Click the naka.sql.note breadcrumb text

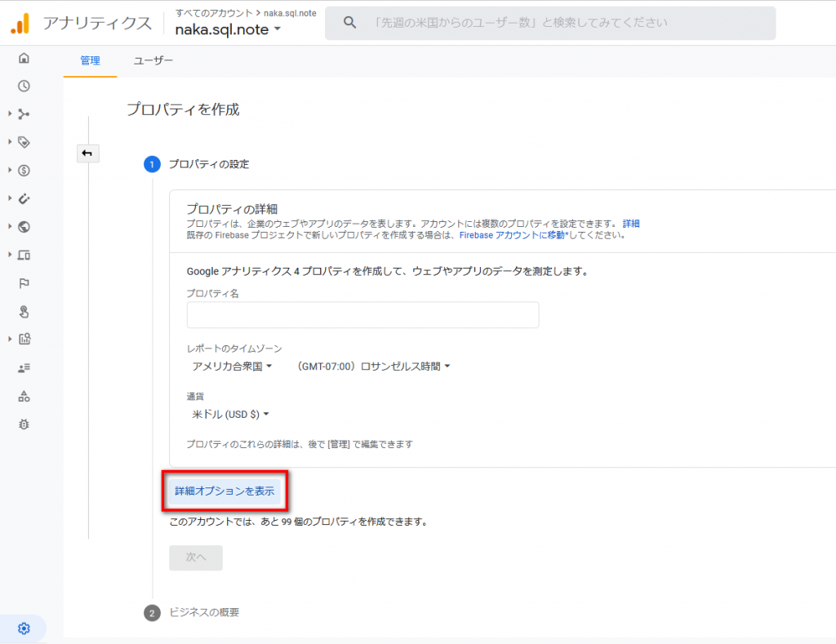point(290,13)
